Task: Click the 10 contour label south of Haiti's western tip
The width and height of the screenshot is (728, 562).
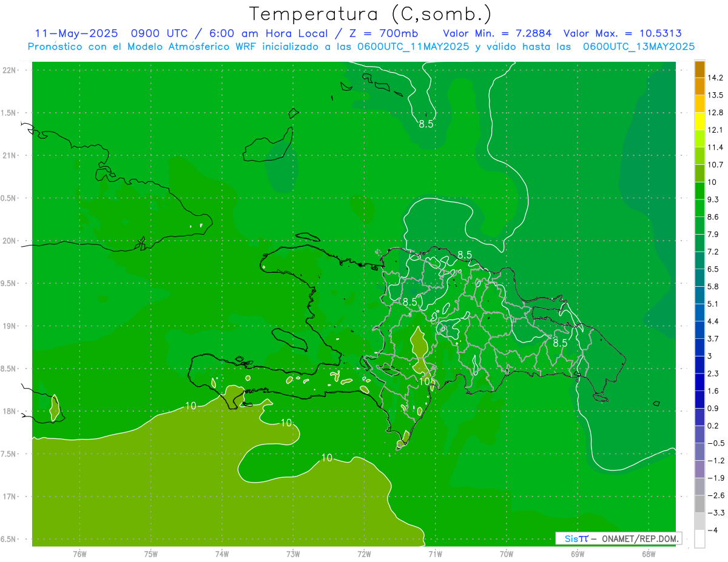Action: pos(190,406)
